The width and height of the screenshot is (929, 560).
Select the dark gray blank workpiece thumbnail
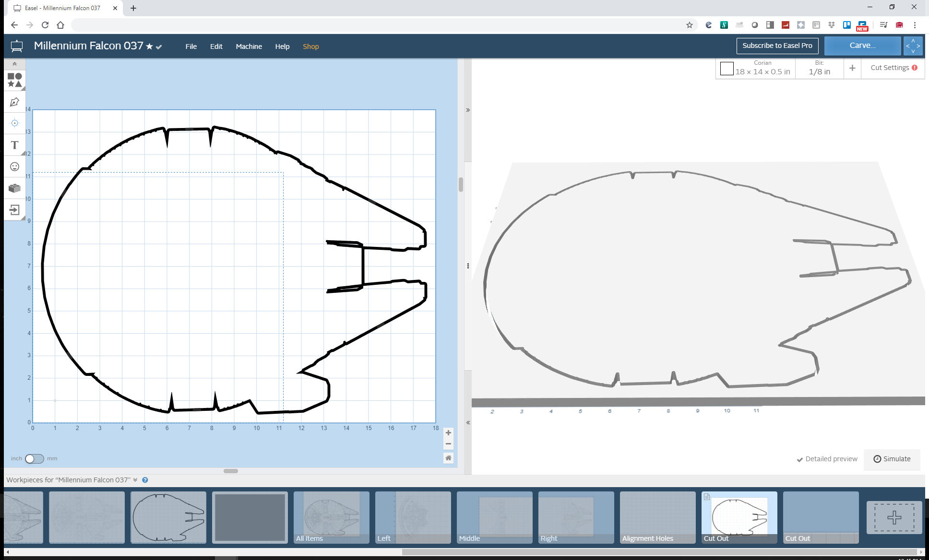(x=250, y=517)
